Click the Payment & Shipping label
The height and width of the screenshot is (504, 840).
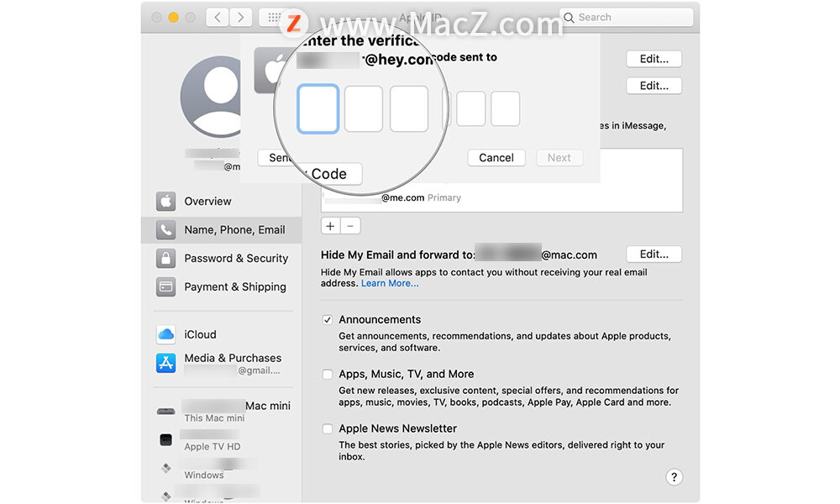[235, 287]
